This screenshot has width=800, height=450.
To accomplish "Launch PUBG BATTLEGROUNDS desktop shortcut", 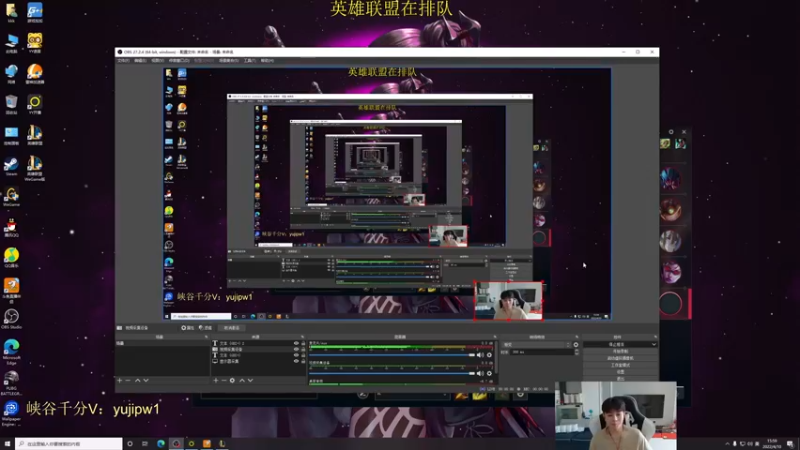I will pyautogui.click(x=11, y=383).
